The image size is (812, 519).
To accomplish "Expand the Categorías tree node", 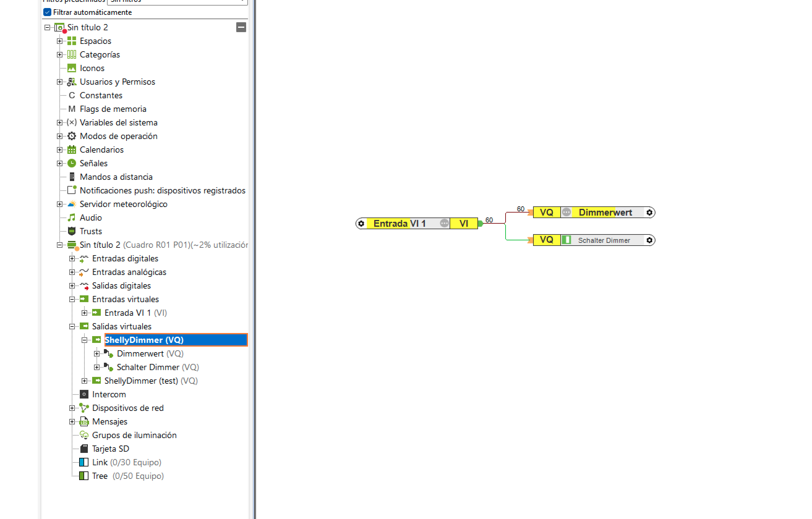I will 60,55.
